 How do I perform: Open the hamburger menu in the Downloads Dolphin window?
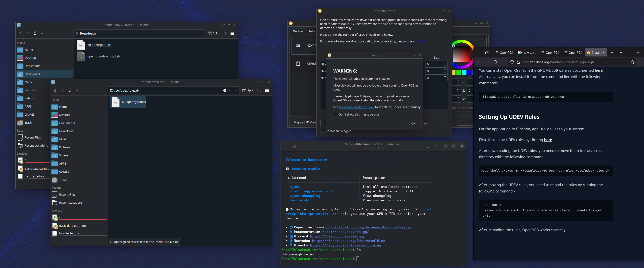point(232,33)
